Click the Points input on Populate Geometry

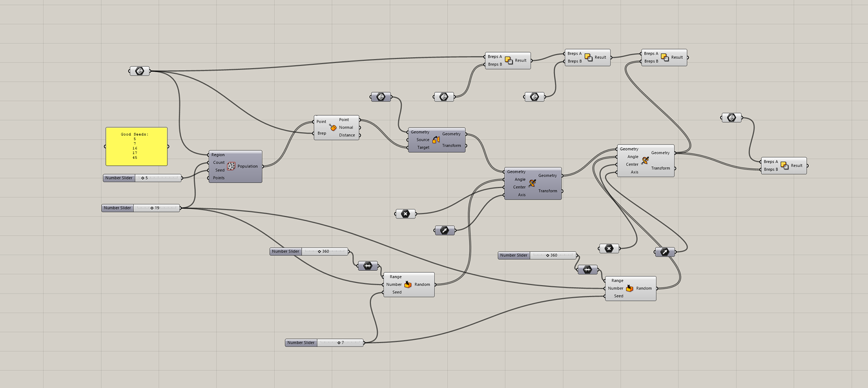click(219, 178)
